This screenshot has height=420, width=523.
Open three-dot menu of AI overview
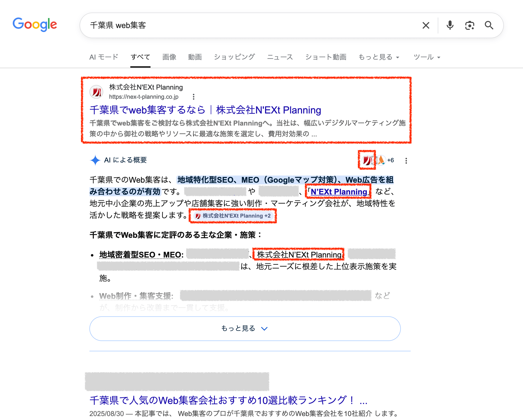[x=406, y=161]
